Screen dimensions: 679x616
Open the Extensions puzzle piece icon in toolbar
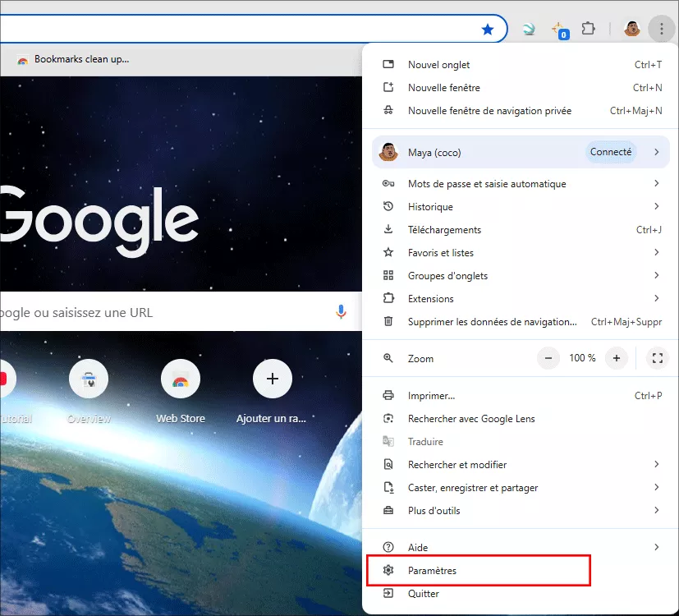[x=588, y=30]
